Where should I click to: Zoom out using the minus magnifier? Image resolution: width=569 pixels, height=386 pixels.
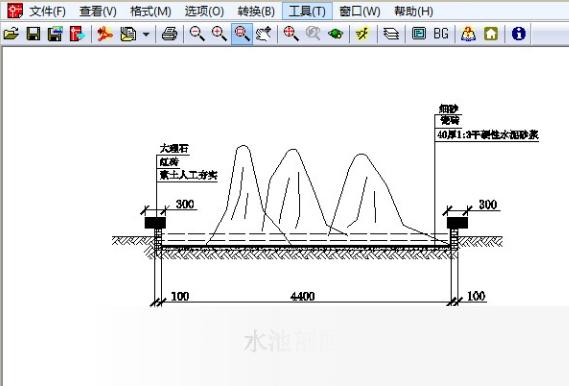click(x=197, y=34)
